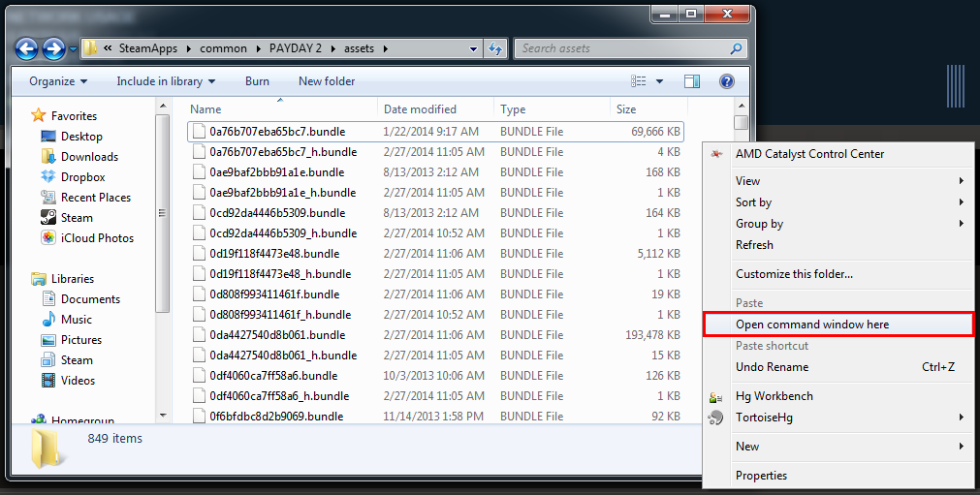The image size is (980, 495).
Task: Open the TortoiseHg submenu
Action: point(838,418)
